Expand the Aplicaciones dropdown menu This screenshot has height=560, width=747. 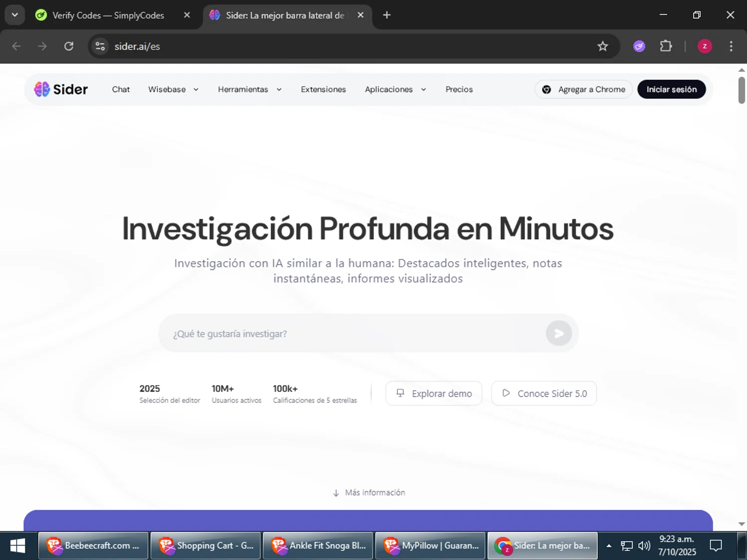[x=395, y=90]
